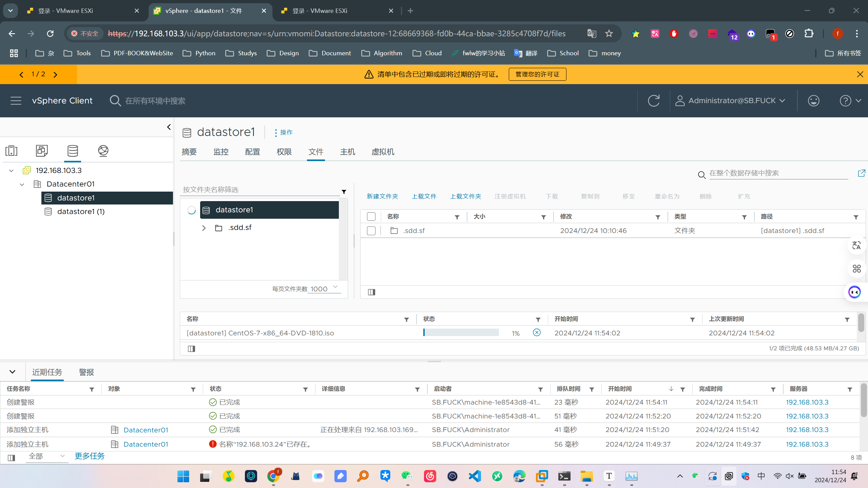Tick the select-all checkbox in file table header

371,217
